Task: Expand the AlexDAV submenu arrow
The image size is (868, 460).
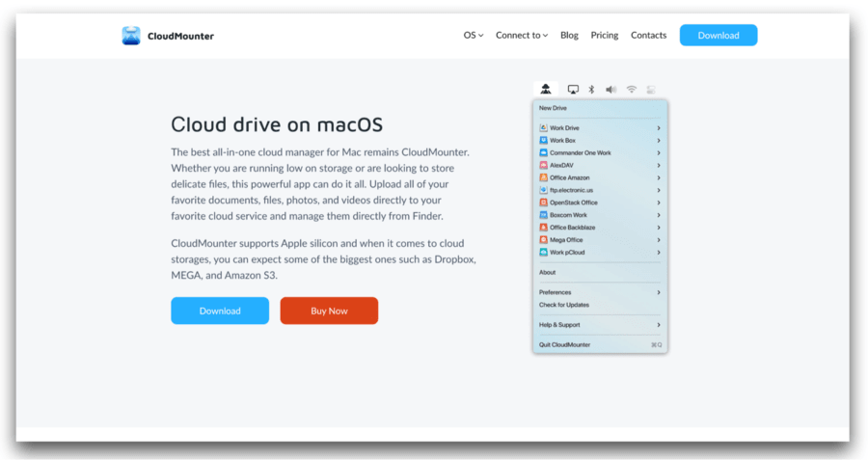Action: click(x=659, y=165)
